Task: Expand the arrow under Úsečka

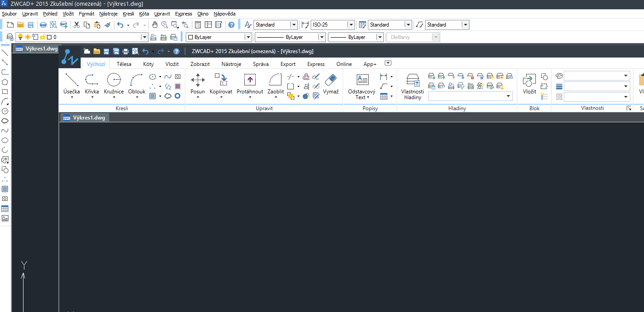Action: (72, 98)
